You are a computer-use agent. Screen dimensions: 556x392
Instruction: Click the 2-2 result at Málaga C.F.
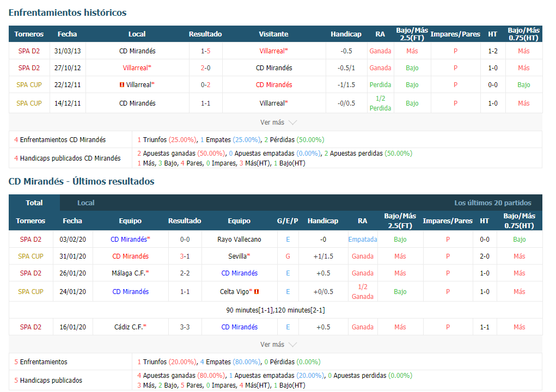pyautogui.click(x=185, y=273)
